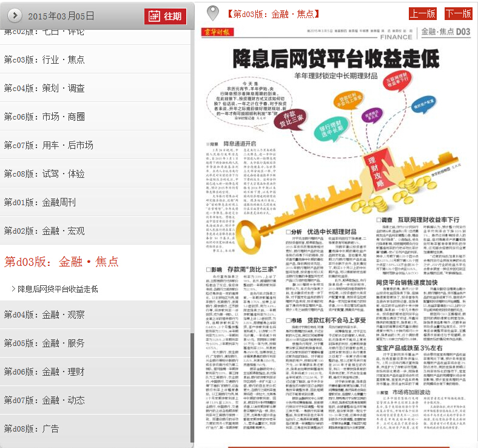Viewport: 478px width, 448px height.
Task: Click the red 互联网理财收益率下行 speech bubble
Action: pos(397,81)
